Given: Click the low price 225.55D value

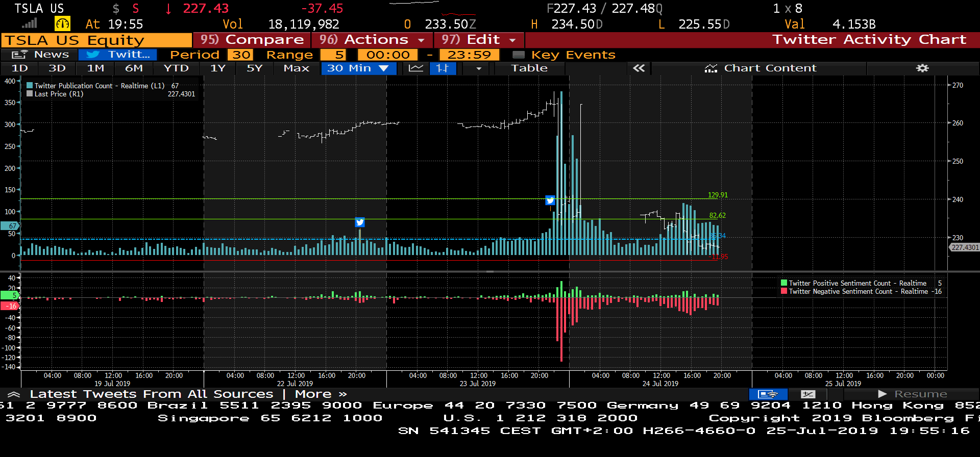Looking at the screenshot, I should [704, 24].
